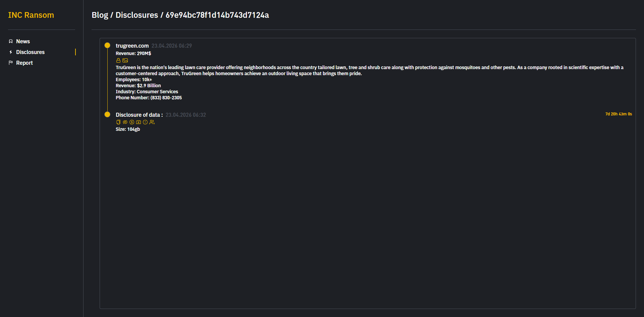This screenshot has height=317, width=644.
Task: Click the 7d 20h countdown timer
Action: (x=619, y=114)
